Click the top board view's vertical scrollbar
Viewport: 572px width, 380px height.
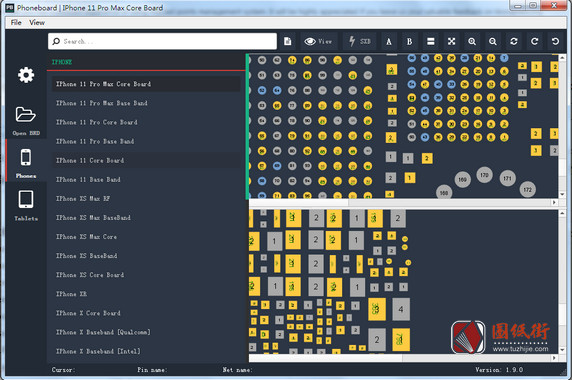coord(562,126)
